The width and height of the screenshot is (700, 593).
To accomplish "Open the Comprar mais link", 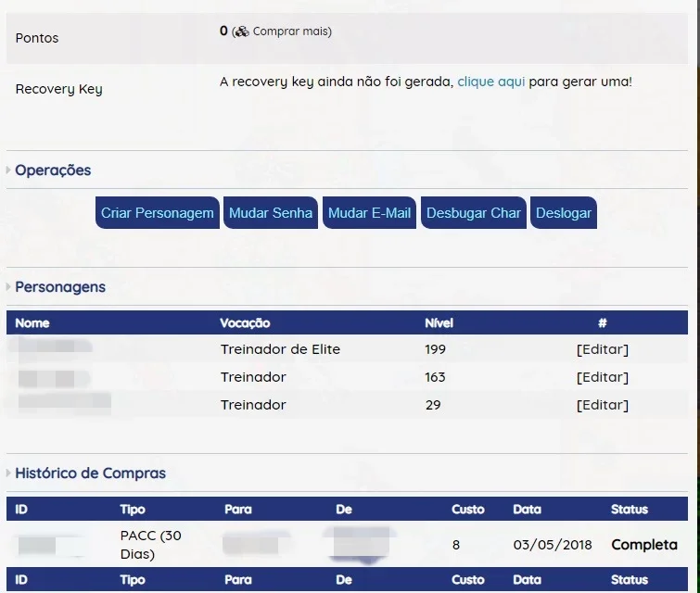I will [290, 32].
